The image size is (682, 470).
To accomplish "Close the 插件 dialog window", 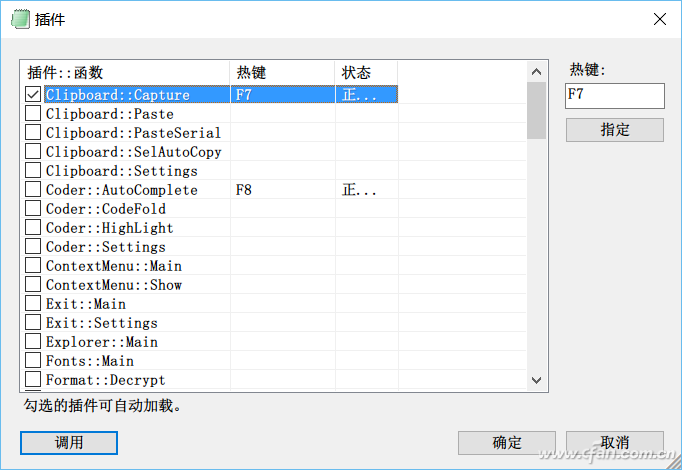I will pos(659,19).
